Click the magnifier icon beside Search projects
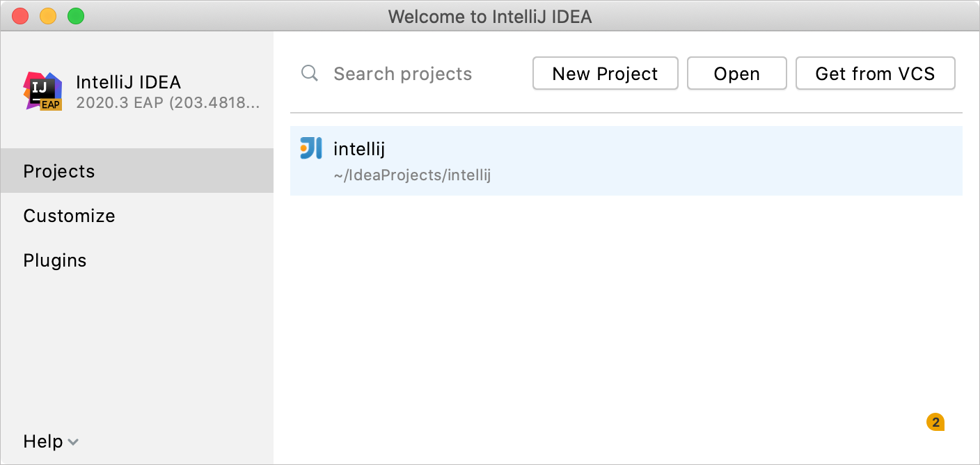980x465 pixels. click(x=309, y=74)
